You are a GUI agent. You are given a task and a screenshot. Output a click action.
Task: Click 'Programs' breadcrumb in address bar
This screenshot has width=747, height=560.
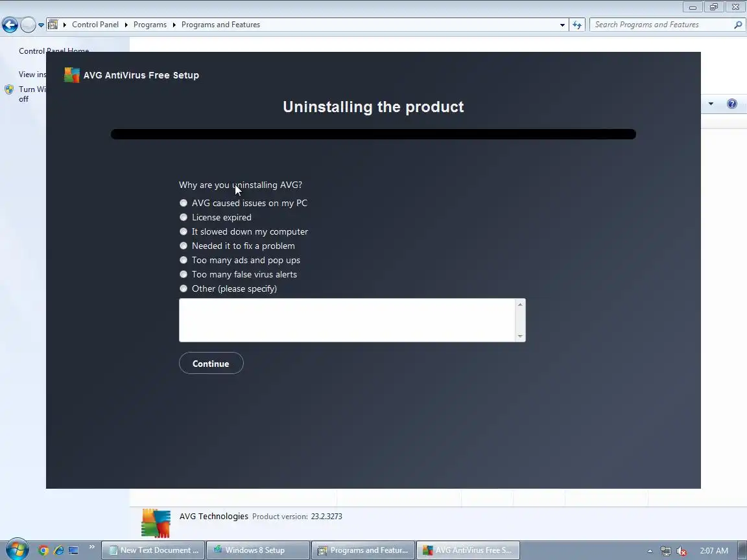(x=150, y=24)
